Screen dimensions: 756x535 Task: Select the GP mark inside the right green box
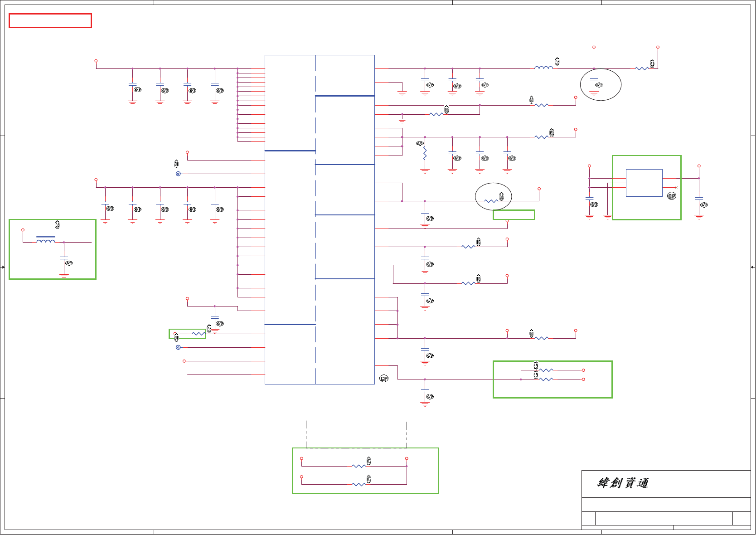click(672, 196)
